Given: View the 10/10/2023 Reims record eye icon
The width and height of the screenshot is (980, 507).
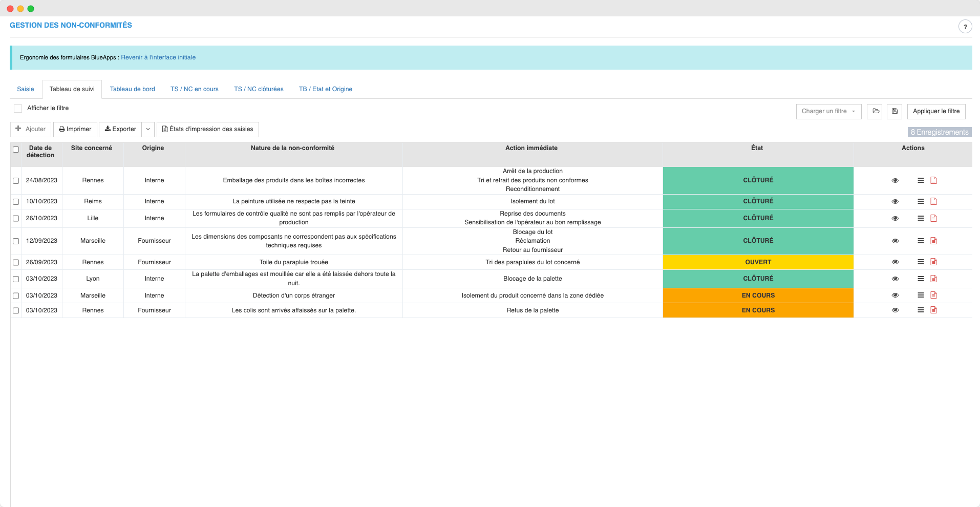Looking at the screenshot, I should tap(895, 201).
